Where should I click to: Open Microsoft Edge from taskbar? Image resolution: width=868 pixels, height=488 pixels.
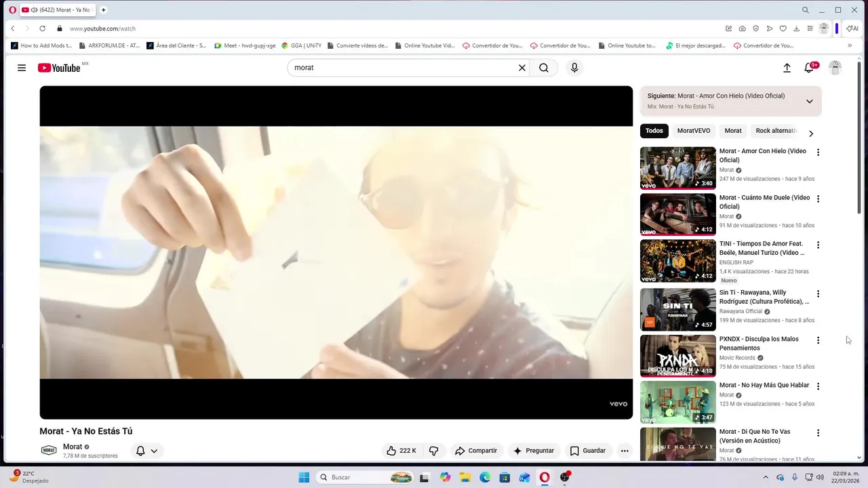(x=485, y=477)
